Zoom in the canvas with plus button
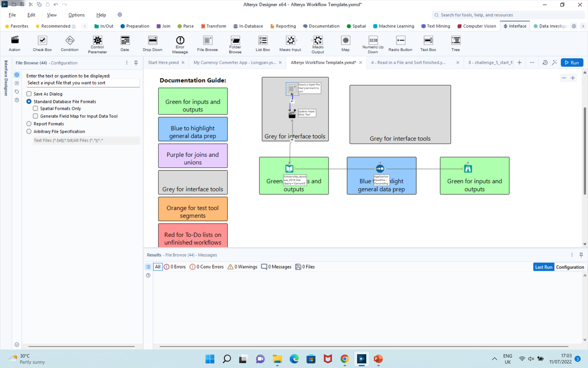Screen dimensions: 588x368 tap(573, 78)
